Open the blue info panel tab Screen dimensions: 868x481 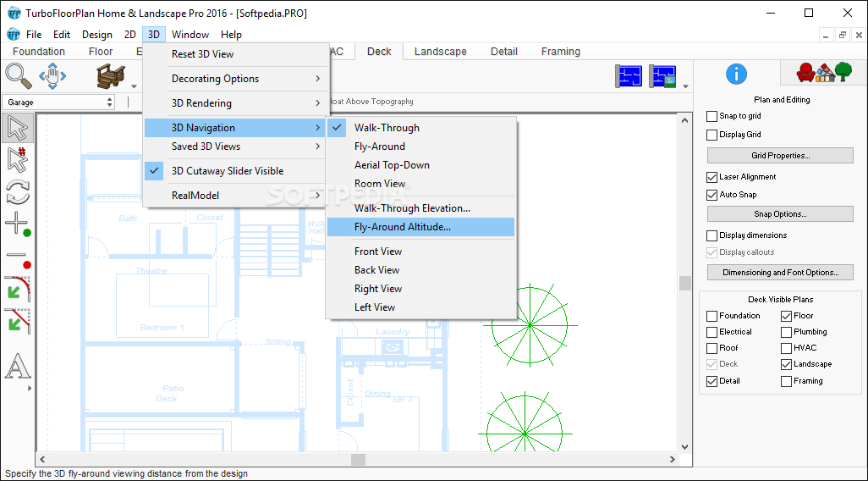(x=736, y=74)
